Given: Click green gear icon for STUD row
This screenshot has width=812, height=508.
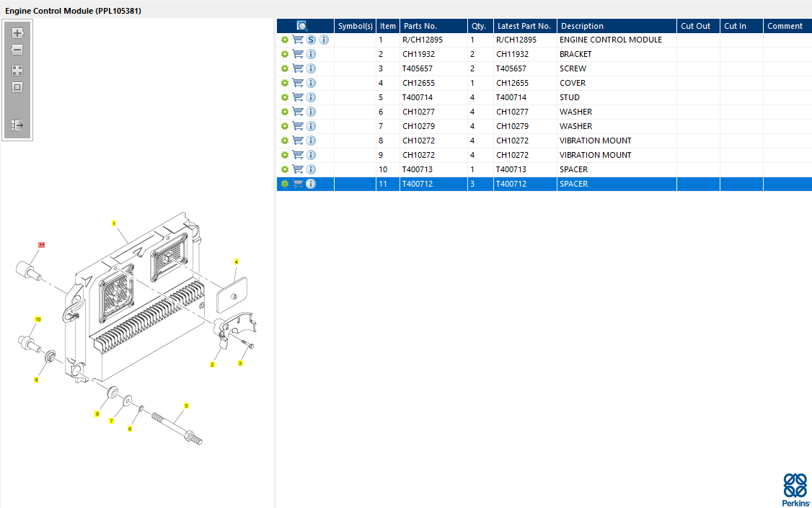Looking at the screenshot, I should [x=285, y=97].
